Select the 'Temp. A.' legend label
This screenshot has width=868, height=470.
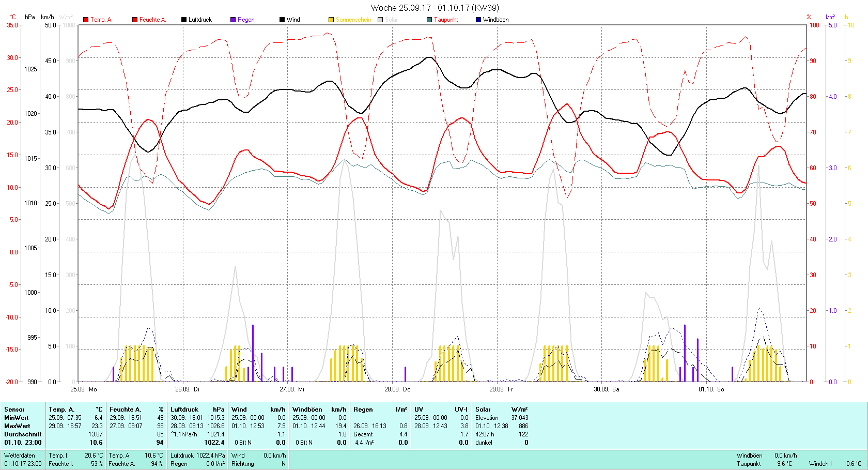[x=101, y=20]
